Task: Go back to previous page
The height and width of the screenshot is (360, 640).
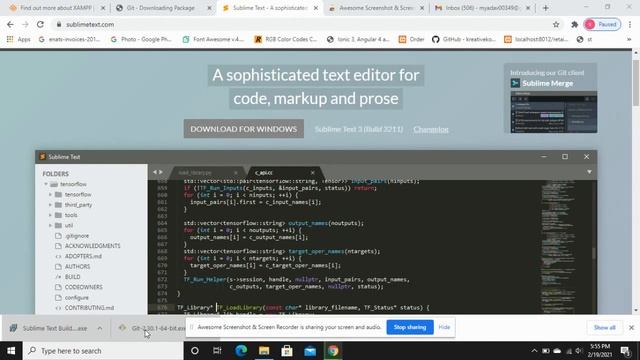Action: (x=10, y=24)
